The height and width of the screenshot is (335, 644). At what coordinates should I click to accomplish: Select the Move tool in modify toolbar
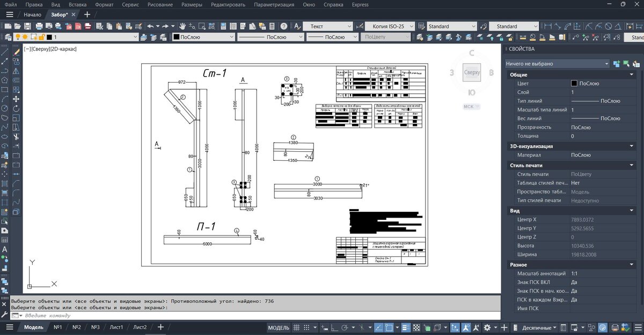pyautogui.click(x=16, y=99)
